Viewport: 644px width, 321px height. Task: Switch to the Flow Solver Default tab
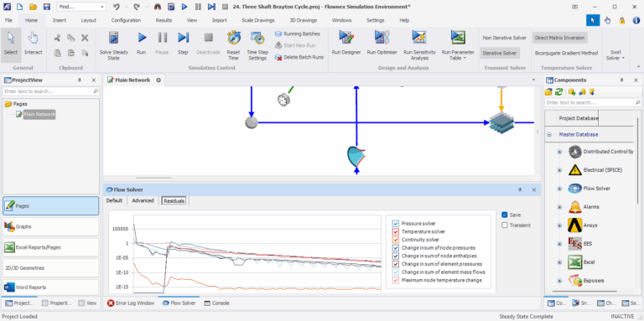click(x=114, y=200)
